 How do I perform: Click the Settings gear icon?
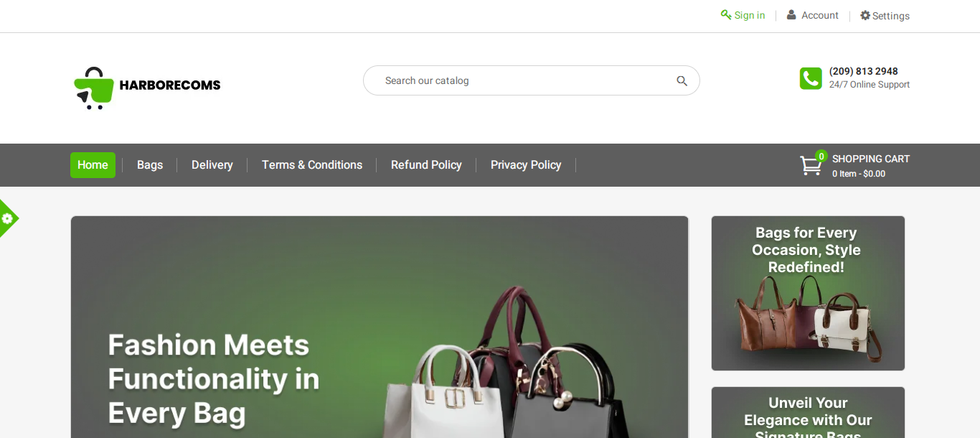[x=865, y=15]
